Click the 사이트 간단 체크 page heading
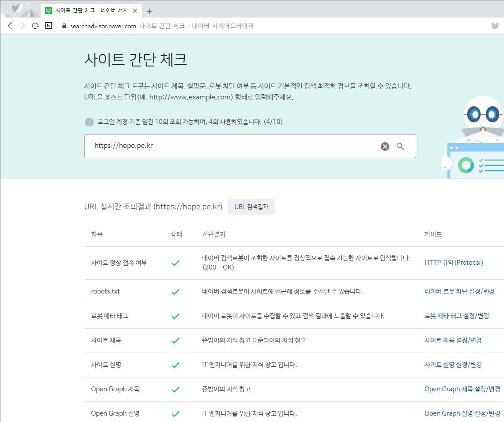 point(135,60)
